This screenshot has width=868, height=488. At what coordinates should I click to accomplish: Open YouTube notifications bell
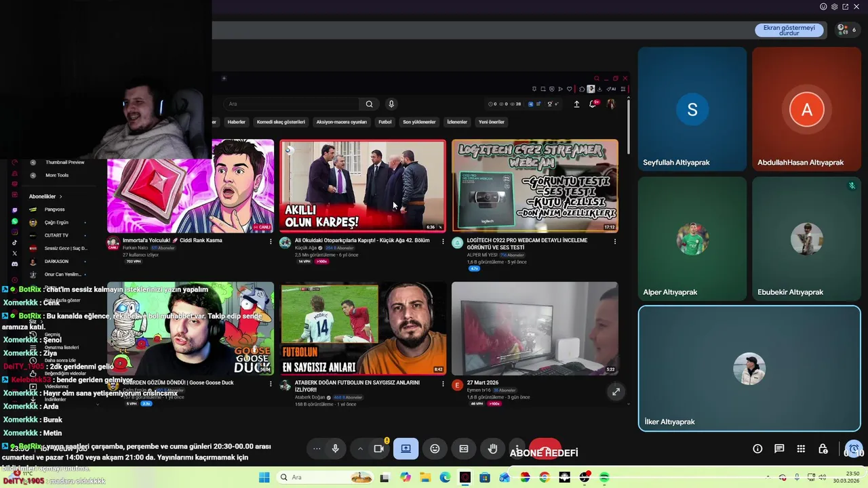(x=593, y=104)
